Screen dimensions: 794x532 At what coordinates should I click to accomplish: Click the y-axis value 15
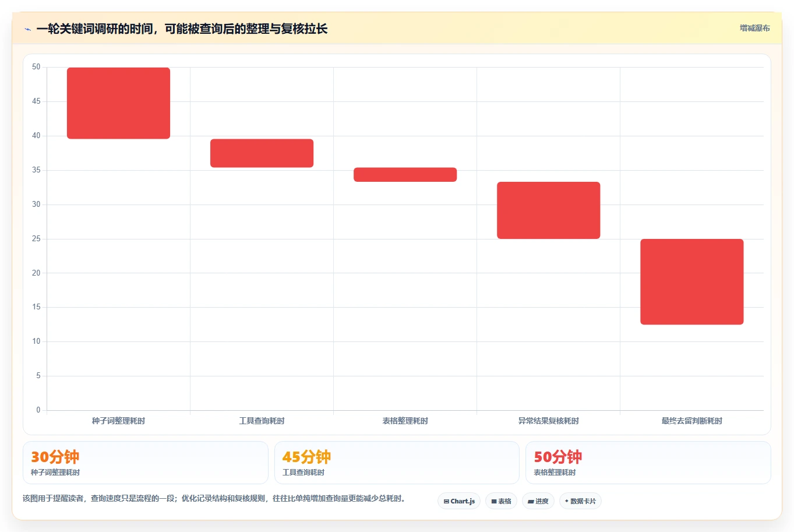36,307
